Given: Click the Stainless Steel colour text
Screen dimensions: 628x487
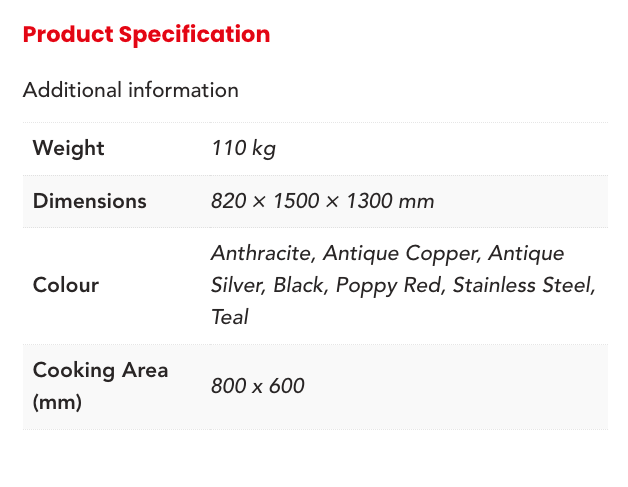Looking at the screenshot, I should [523, 285].
